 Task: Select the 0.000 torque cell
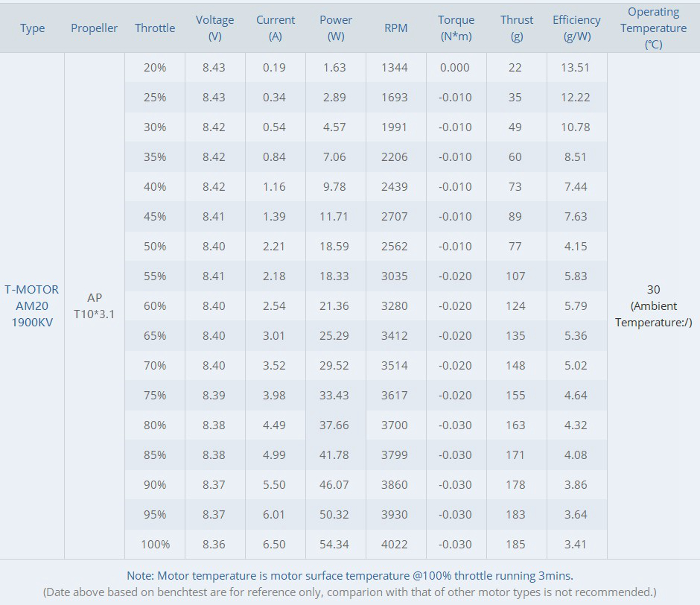(455, 68)
